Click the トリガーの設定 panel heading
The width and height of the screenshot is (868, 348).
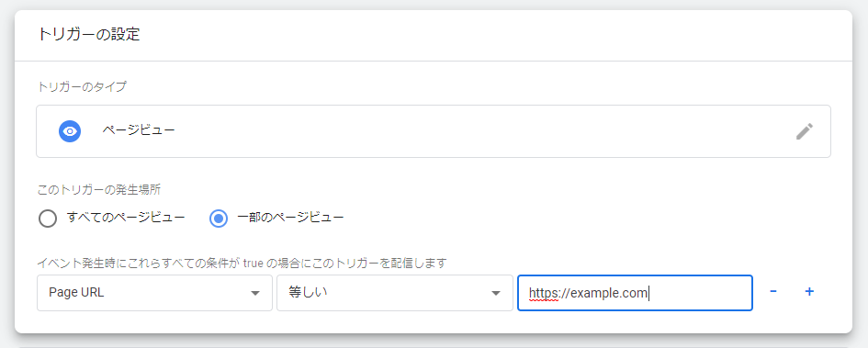coord(88,34)
